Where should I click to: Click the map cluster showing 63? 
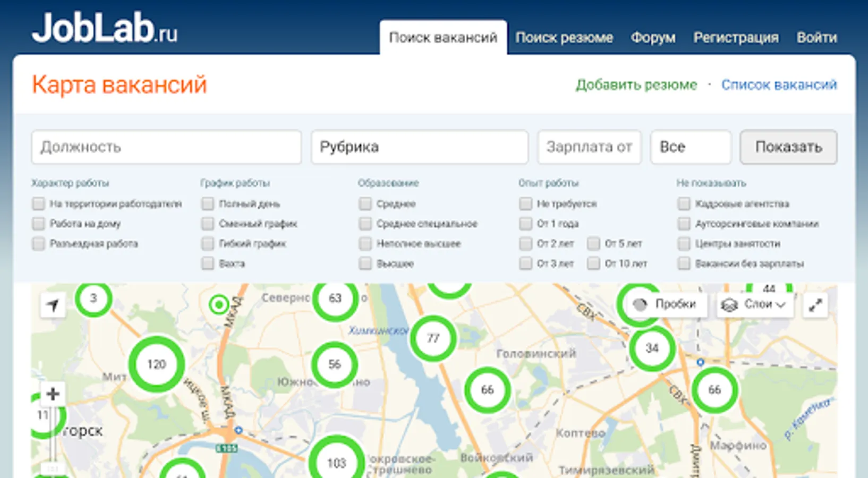pos(335,298)
